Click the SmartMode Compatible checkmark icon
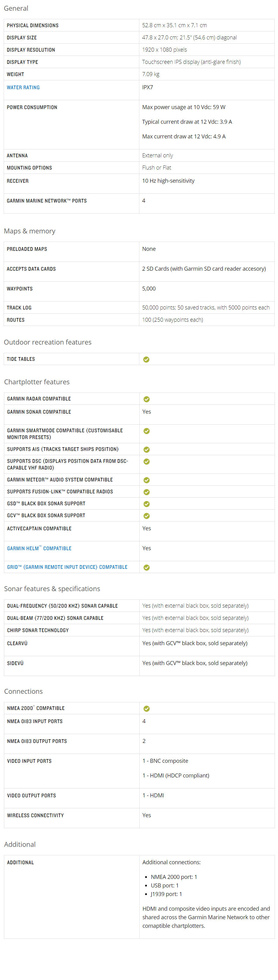This screenshot has height=980, width=278. point(147,431)
